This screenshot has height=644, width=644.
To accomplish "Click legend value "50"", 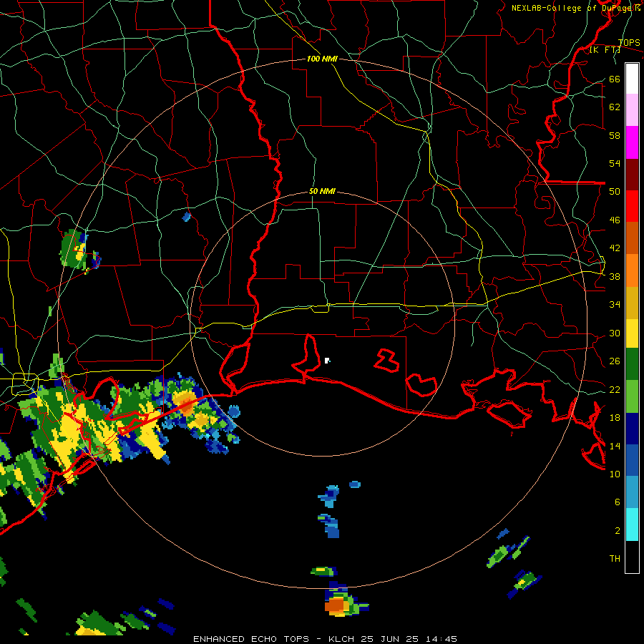I will coord(615,192).
